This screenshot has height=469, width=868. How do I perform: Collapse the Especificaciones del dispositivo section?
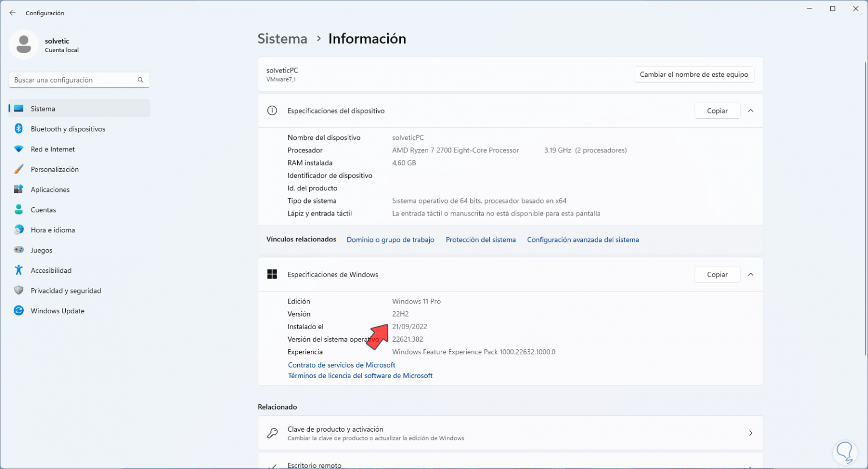751,111
